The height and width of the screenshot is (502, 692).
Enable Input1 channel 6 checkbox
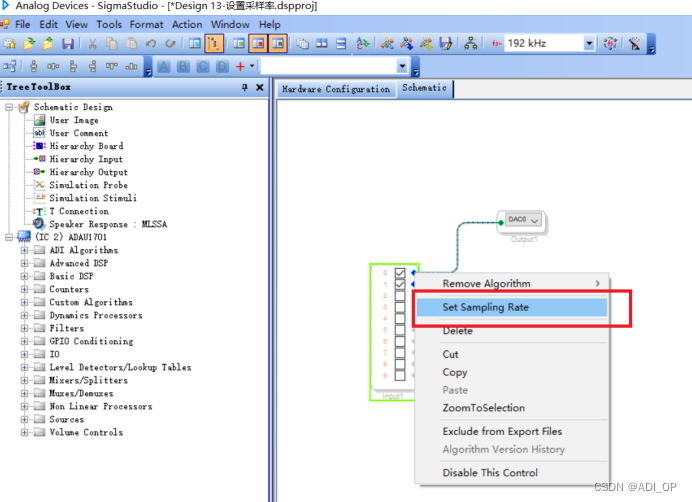click(400, 341)
